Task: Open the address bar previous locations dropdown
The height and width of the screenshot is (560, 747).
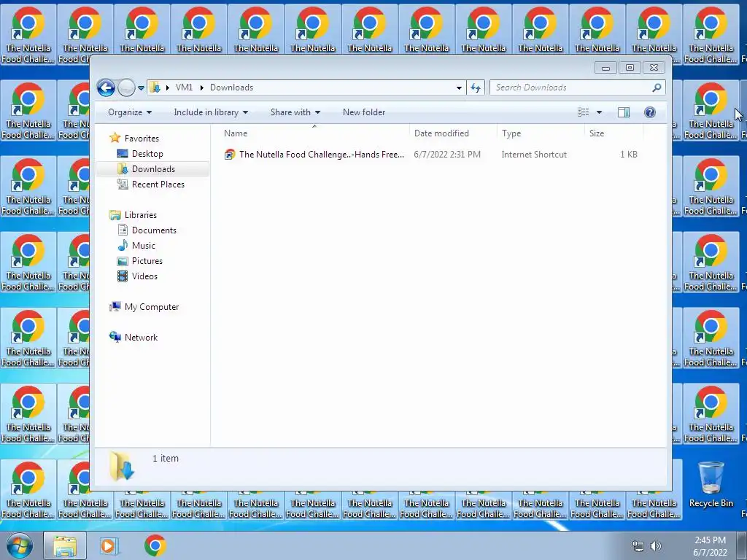Action: click(459, 87)
